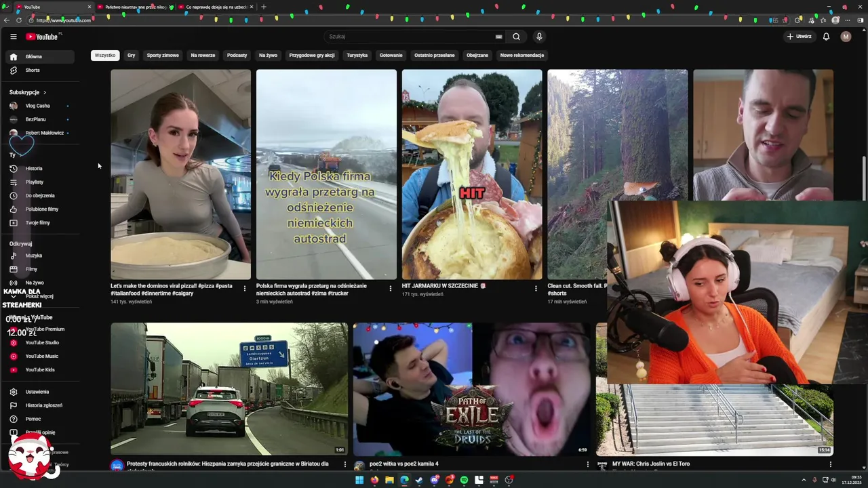The width and height of the screenshot is (868, 488).
Task: Open the on-screen keyboard in search box
Action: tap(499, 37)
